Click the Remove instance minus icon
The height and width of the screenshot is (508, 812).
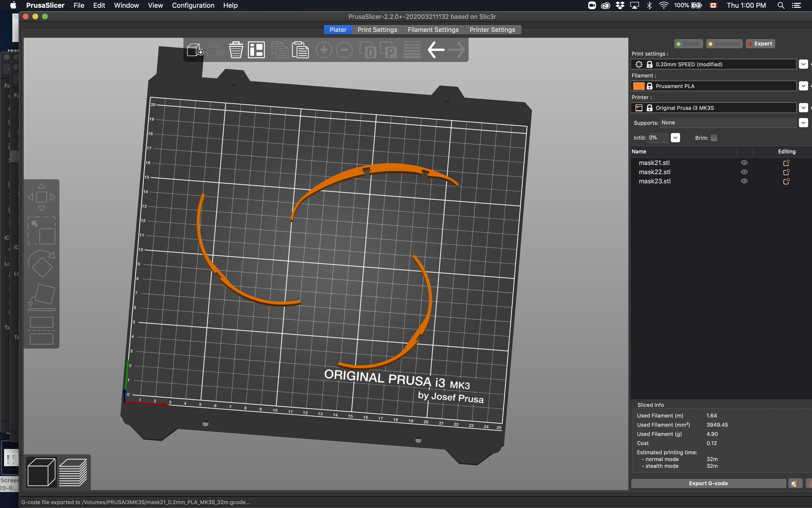coord(344,50)
